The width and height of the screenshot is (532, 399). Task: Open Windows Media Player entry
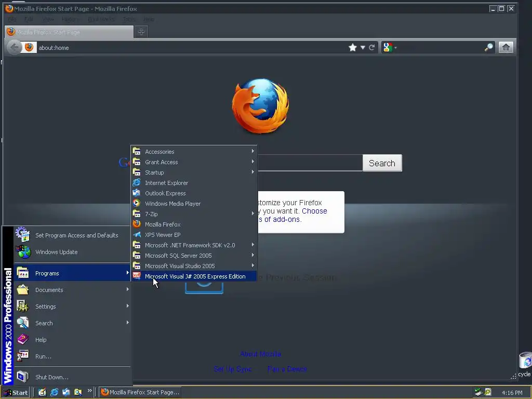[x=194, y=204]
